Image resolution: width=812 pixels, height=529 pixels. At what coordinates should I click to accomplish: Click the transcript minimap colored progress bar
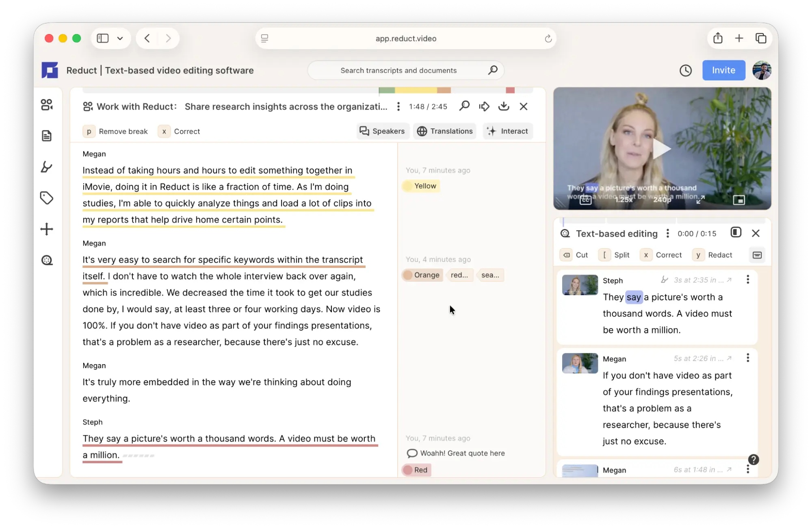click(307, 90)
